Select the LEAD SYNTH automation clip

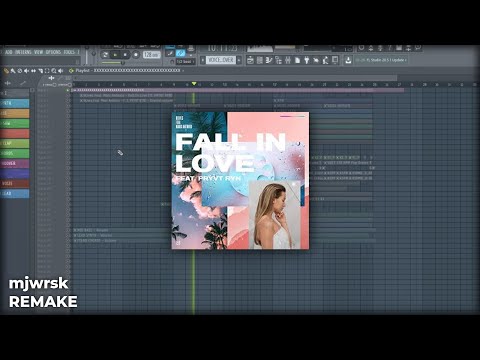pyautogui.click(x=122, y=235)
